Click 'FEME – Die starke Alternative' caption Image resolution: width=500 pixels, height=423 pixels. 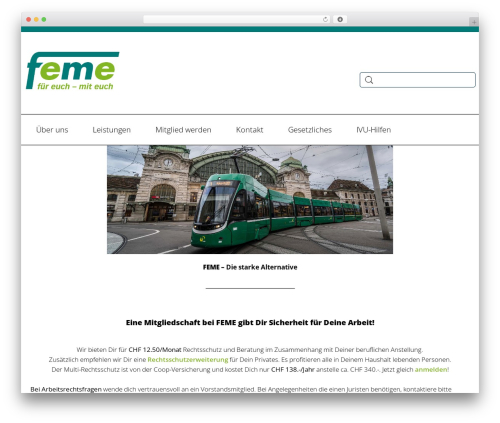[250, 267]
